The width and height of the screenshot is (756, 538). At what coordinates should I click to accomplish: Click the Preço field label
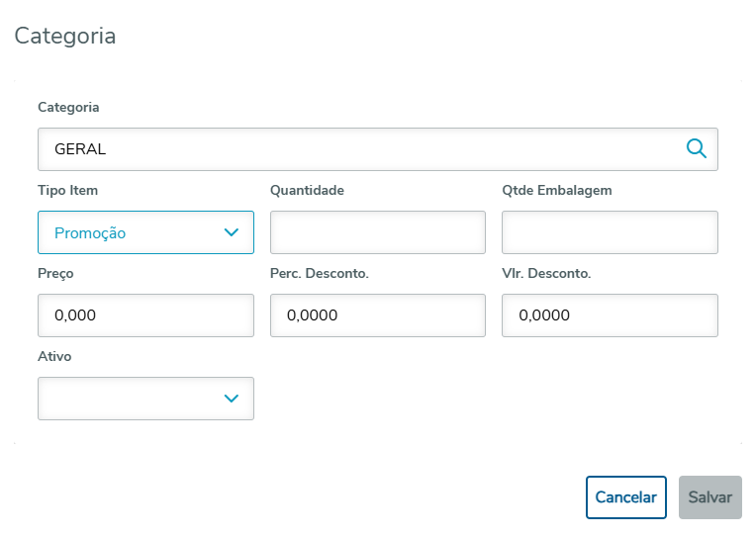click(55, 273)
